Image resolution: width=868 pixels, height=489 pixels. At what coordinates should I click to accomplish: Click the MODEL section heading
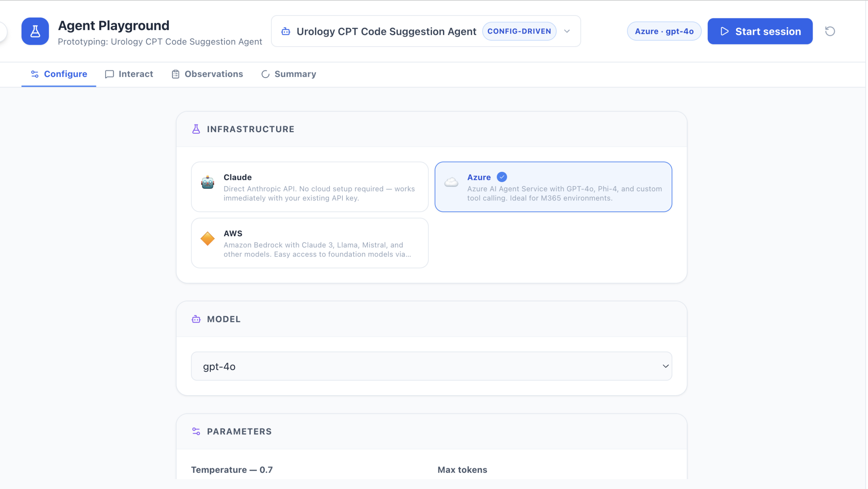224,319
